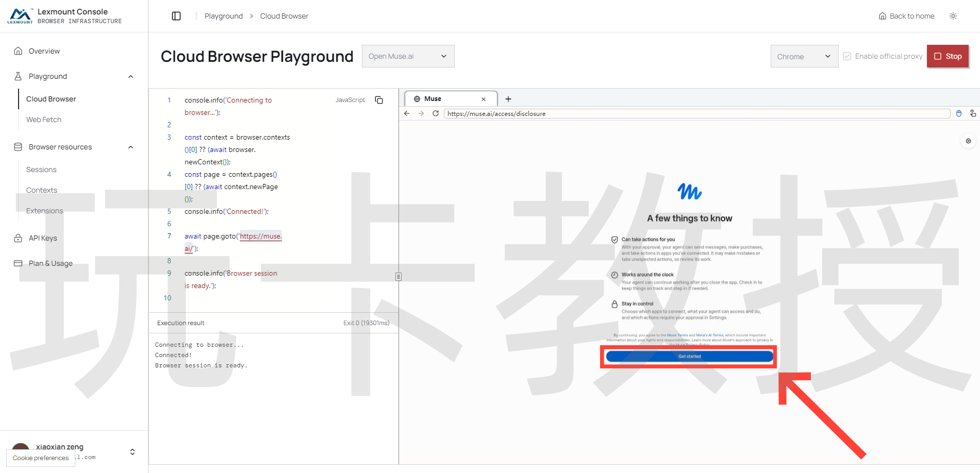Click the 'Execution result' header
Screen dimensions: 980x473
click(181, 323)
